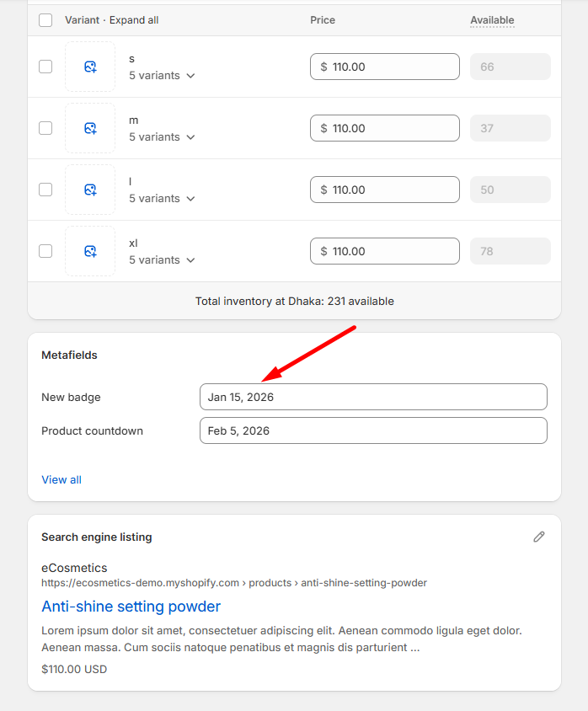The height and width of the screenshot is (711, 588).
Task: Click available quantity 50 for l
Action: 510,190
